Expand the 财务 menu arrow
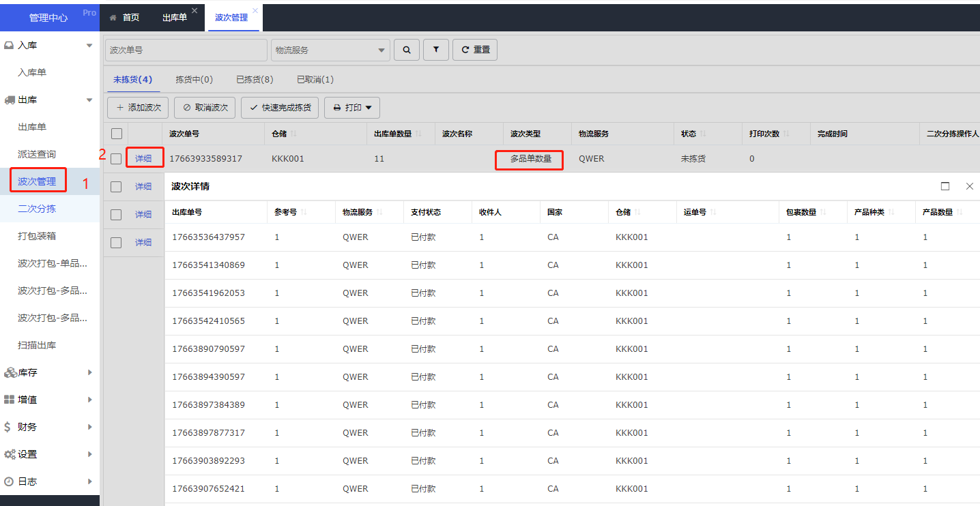980x506 pixels. pos(90,427)
